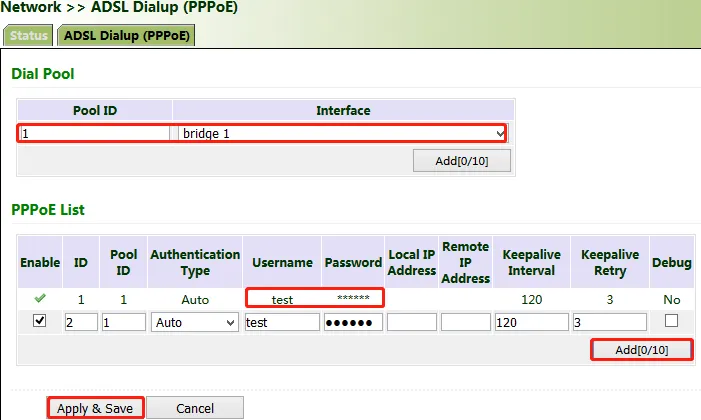The width and height of the screenshot is (701, 420).
Task: Click the Username field containing test
Action: point(282,322)
